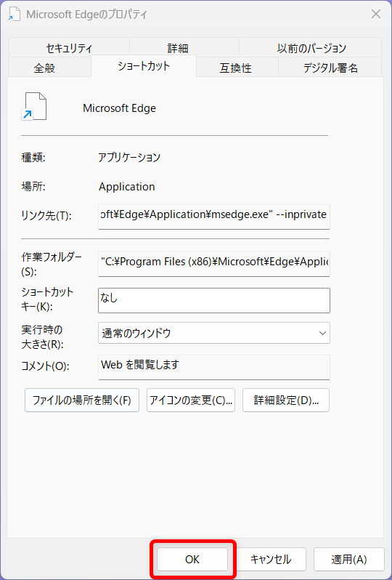Click the 適用 apply button
The image size is (392, 580).
point(349,560)
